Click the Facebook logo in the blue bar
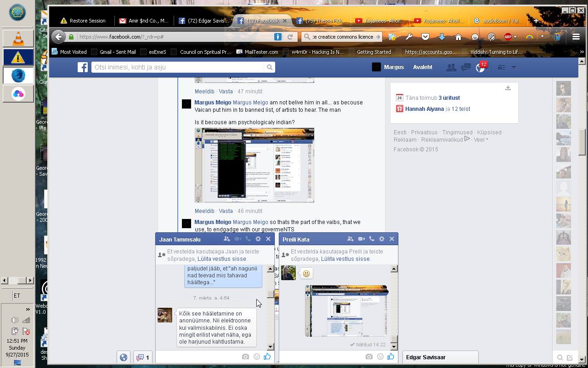Image resolution: width=588 pixels, height=368 pixels. [82, 67]
